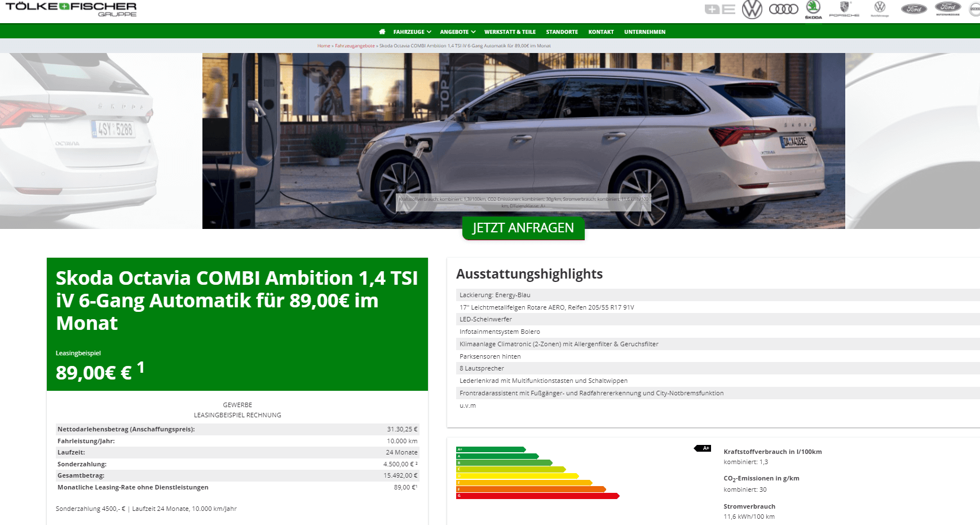Click the Lederlenkrad mit Multifunktionstasten row
Image resolution: width=980 pixels, height=525 pixels.
click(x=718, y=381)
